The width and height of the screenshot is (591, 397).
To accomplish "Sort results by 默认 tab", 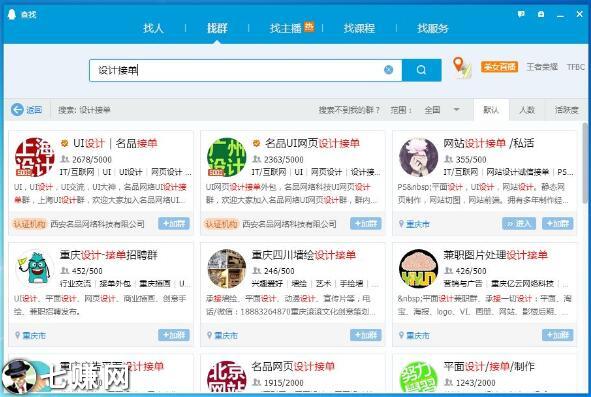I will pyautogui.click(x=491, y=110).
